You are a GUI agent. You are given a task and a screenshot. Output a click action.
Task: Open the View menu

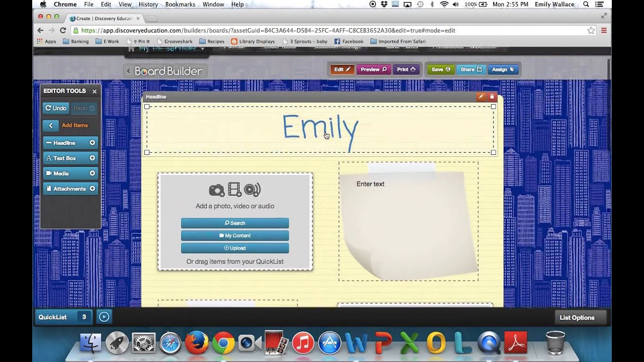[x=125, y=5]
